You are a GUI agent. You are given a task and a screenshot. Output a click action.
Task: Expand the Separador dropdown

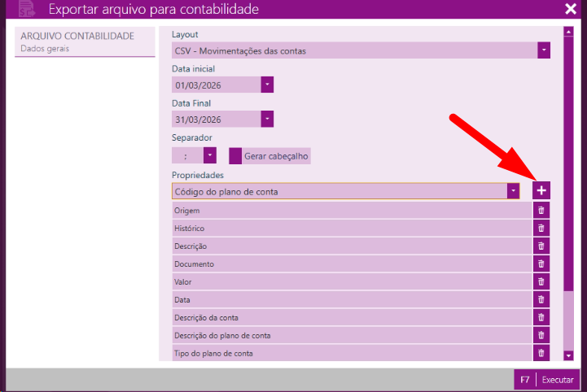(209, 155)
